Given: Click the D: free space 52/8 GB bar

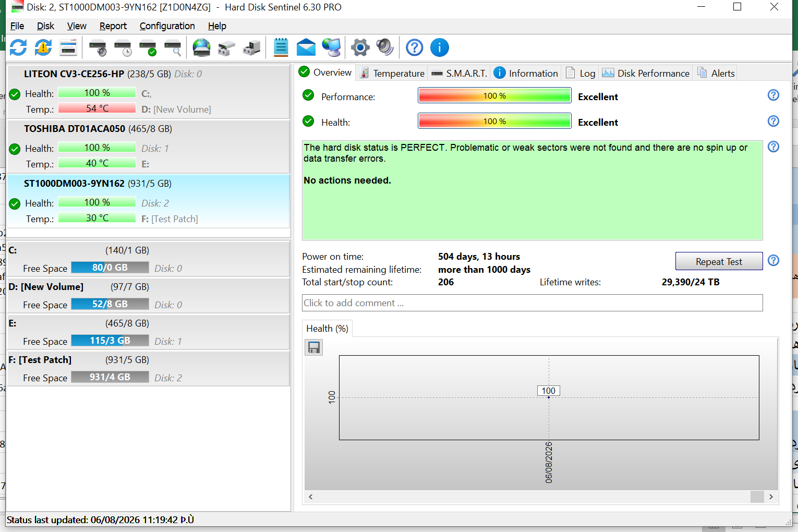Looking at the screenshot, I should pos(110,304).
